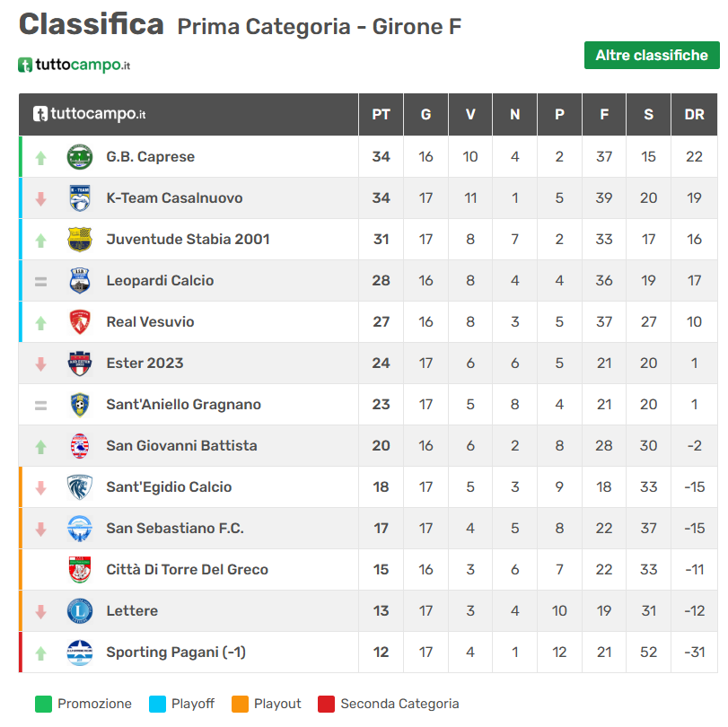Screen dimensions: 728x727
Task: Click the tuttocampo.it logo in table header
Action: (x=89, y=114)
